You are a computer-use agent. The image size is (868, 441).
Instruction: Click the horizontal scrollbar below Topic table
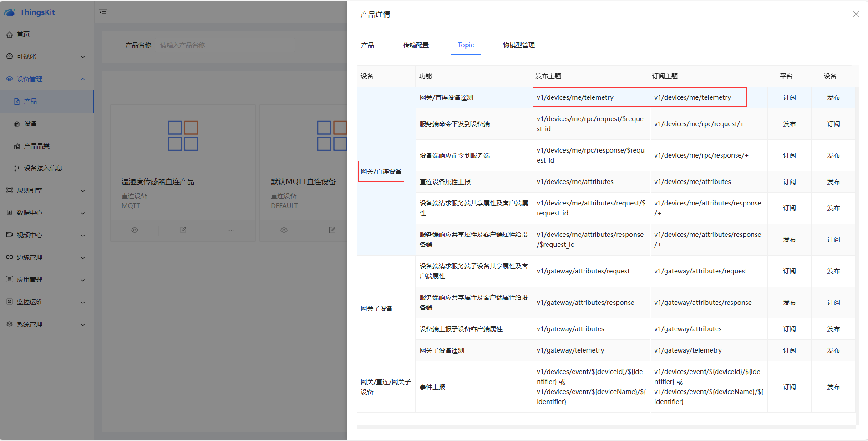click(x=605, y=427)
